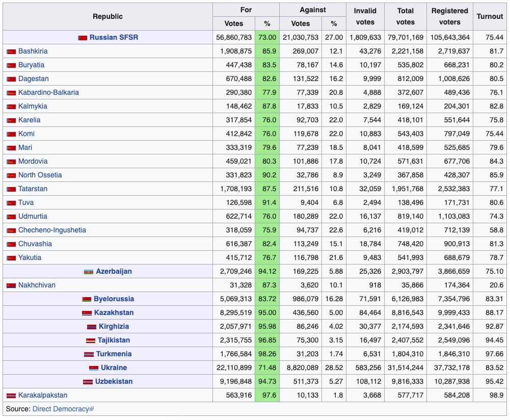Click the Kirghizia flag icon
Screen dimensions: 510x420
(92, 327)
